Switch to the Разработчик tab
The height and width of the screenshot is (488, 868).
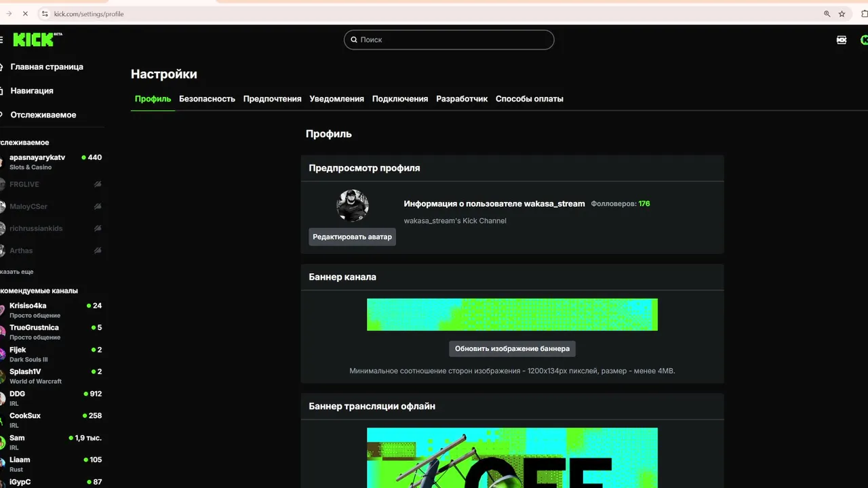click(x=462, y=99)
